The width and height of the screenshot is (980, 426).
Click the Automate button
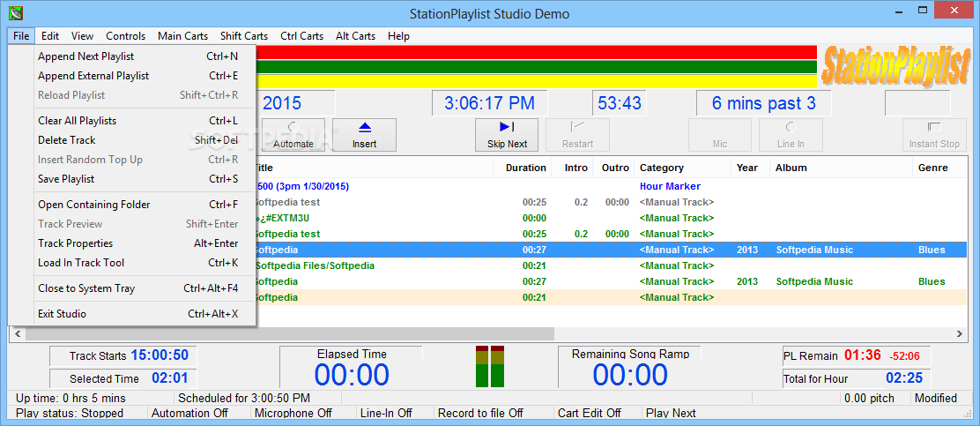293,135
